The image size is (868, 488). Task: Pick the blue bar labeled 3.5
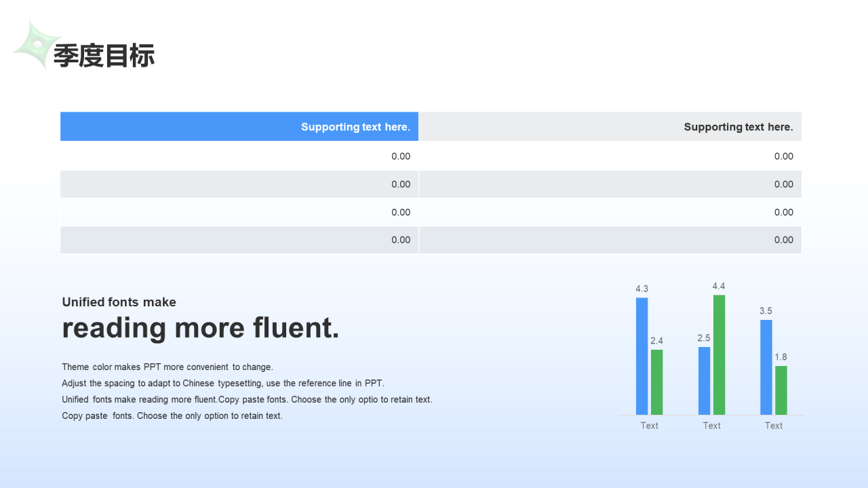point(766,367)
